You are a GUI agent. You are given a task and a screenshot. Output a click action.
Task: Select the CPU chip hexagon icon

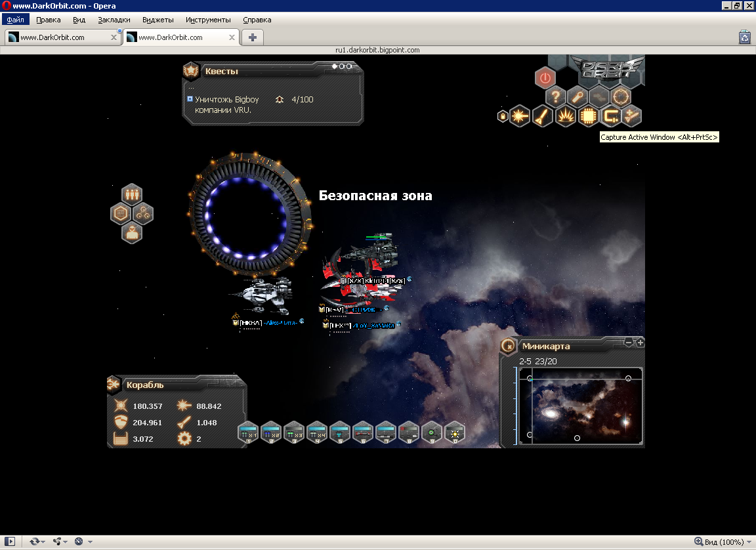[x=588, y=116]
